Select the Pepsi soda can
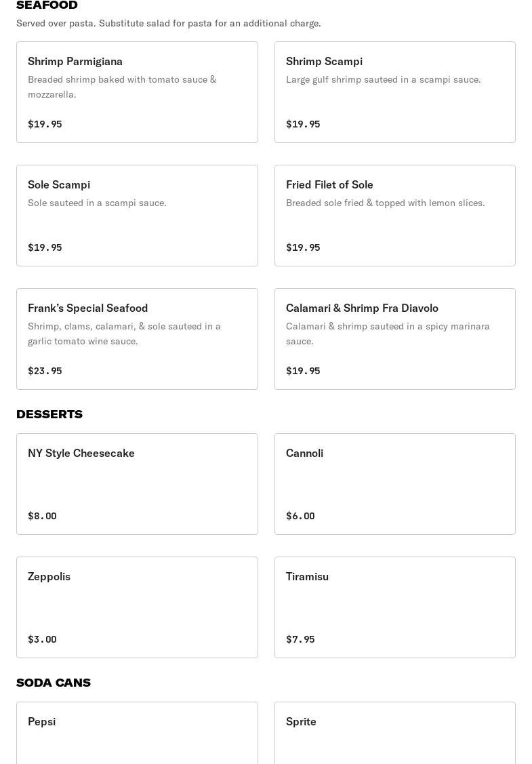 pos(137,733)
